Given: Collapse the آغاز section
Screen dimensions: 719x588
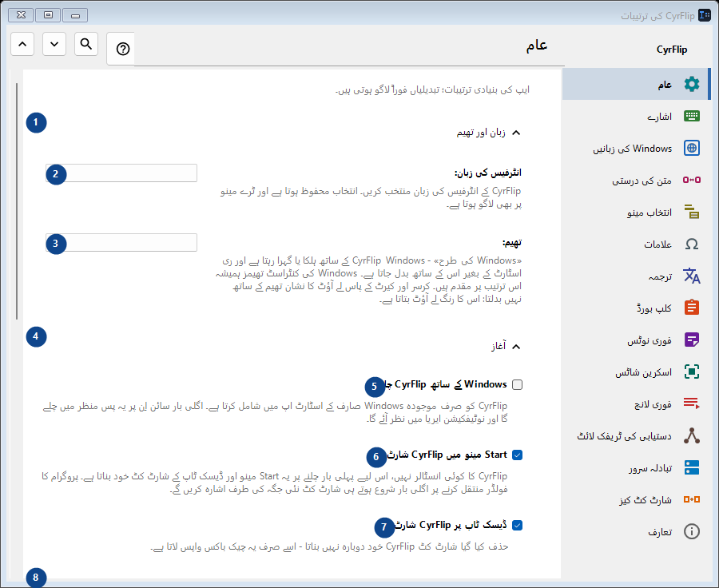Looking at the screenshot, I should (516, 346).
